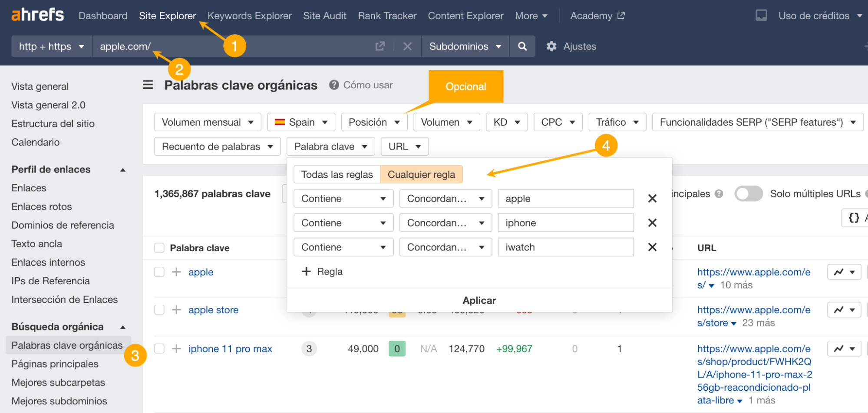Open URL in new tab icon
This screenshot has width=868, height=413.
pyautogui.click(x=380, y=47)
